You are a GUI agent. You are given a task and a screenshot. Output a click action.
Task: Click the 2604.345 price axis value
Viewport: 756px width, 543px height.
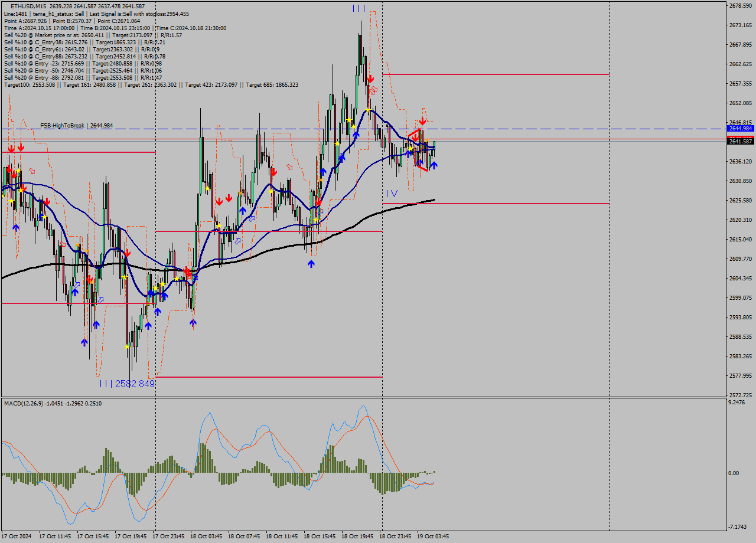[x=741, y=279]
